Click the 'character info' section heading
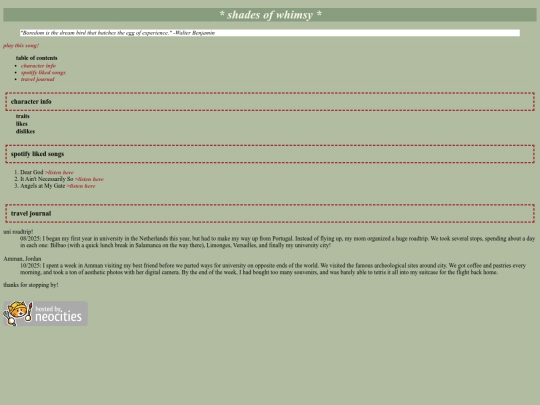This screenshot has width=540, height=405. [x=31, y=102]
